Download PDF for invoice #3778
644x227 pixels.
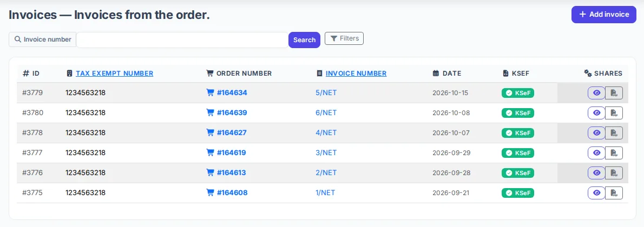pos(614,133)
